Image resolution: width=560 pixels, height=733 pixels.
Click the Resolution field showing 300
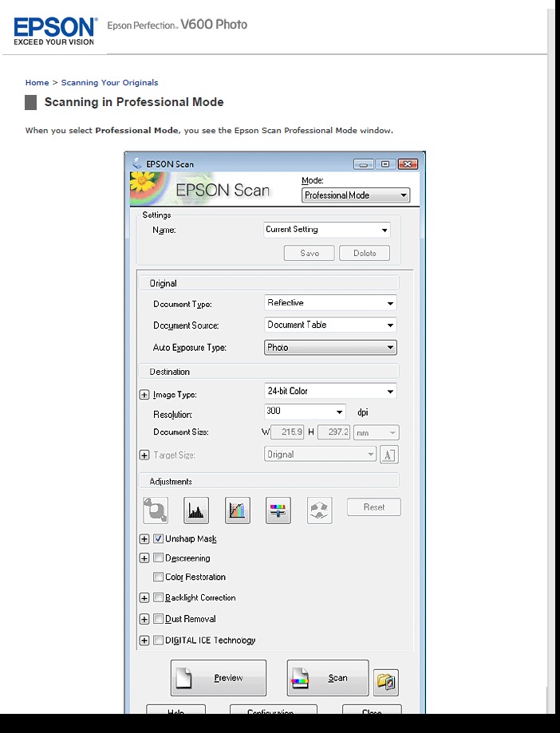(x=304, y=412)
